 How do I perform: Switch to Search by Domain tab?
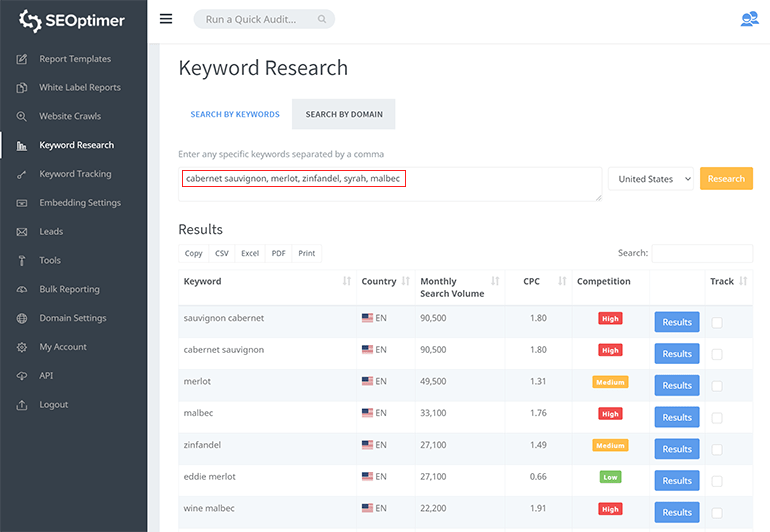coord(343,114)
